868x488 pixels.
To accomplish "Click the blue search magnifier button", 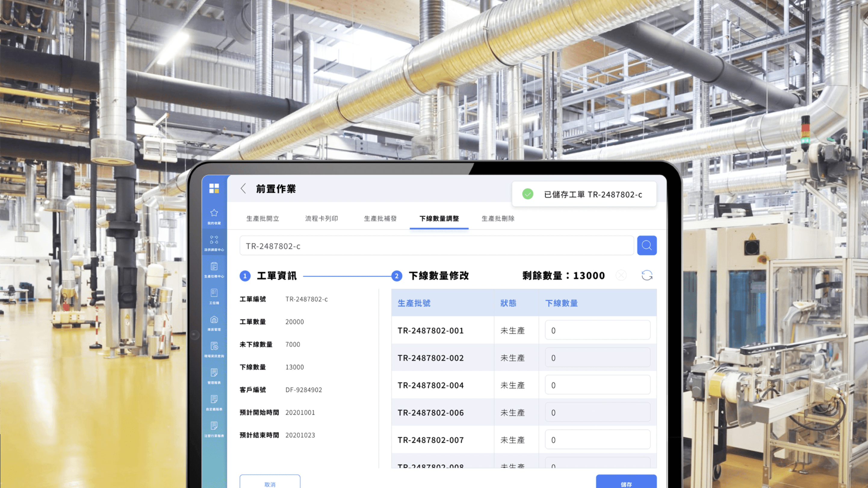I will coord(646,245).
